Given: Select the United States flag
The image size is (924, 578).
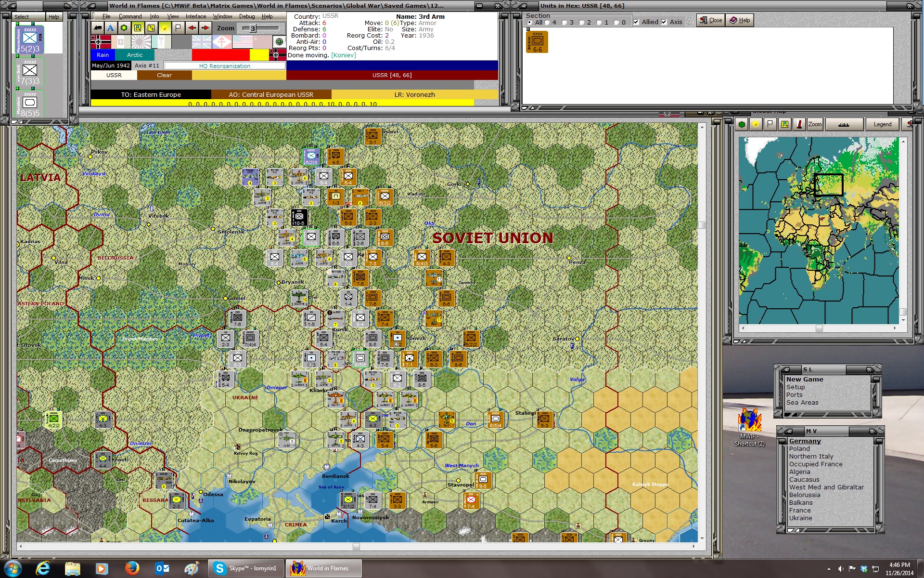Looking at the screenshot, I should (242, 42).
